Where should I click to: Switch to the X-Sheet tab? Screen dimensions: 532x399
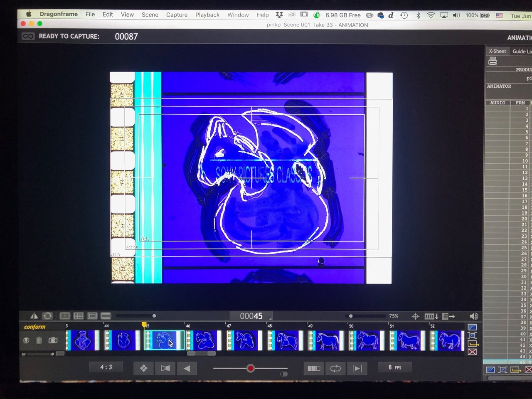497,51
